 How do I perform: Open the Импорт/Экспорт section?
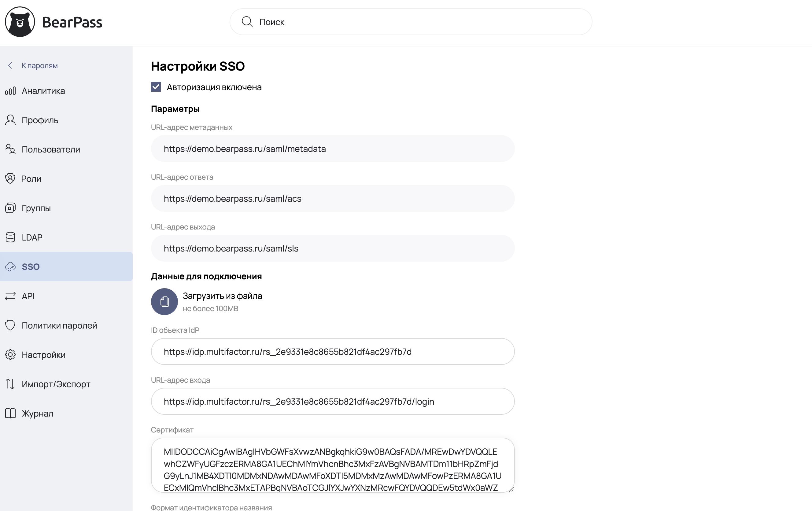[x=56, y=384]
